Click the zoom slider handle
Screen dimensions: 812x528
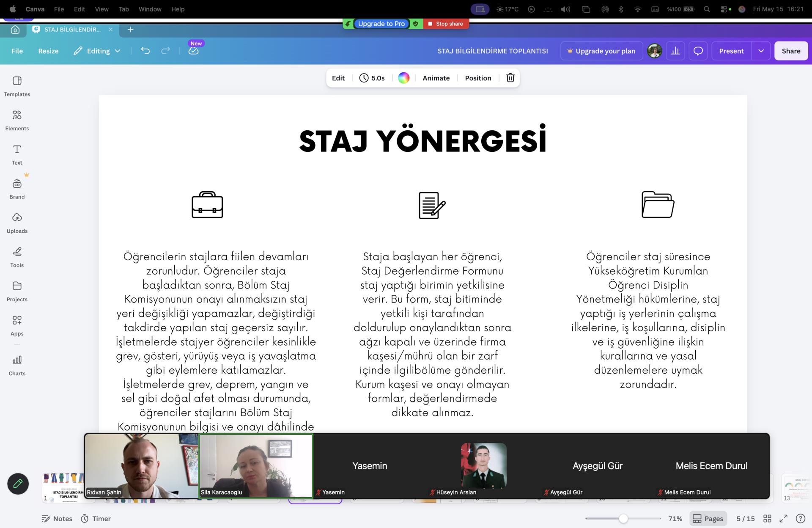tap(623, 518)
